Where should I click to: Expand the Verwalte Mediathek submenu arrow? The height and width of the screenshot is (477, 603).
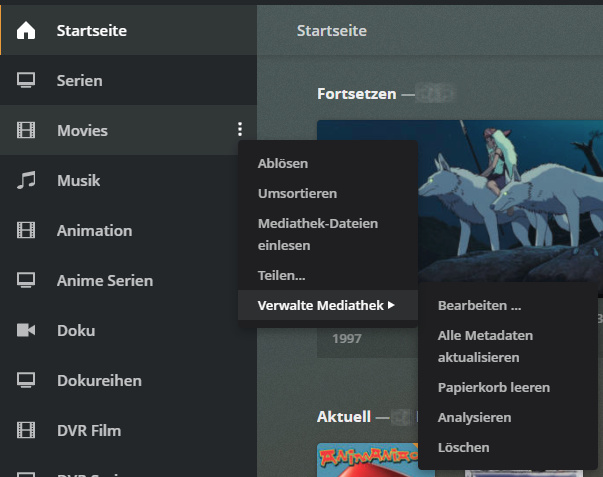coord(391,305)
